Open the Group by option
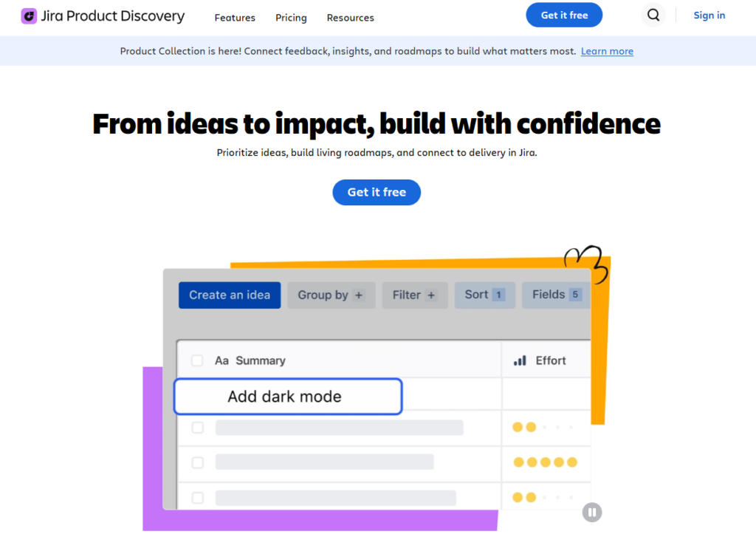 (x=331, y=295)
